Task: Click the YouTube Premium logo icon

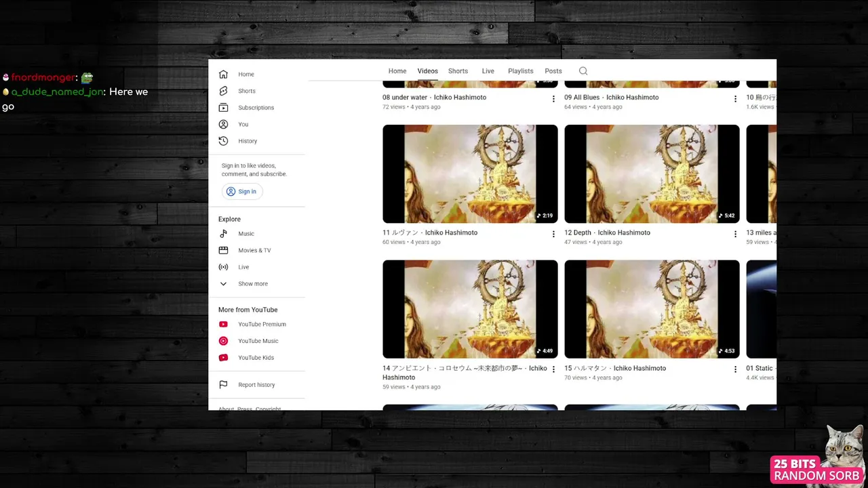Action: [223, 324]
